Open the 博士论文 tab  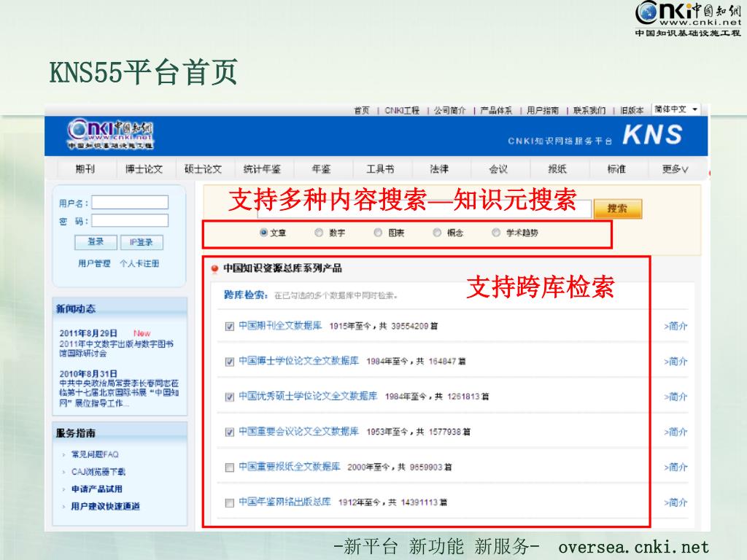point(144,169)
